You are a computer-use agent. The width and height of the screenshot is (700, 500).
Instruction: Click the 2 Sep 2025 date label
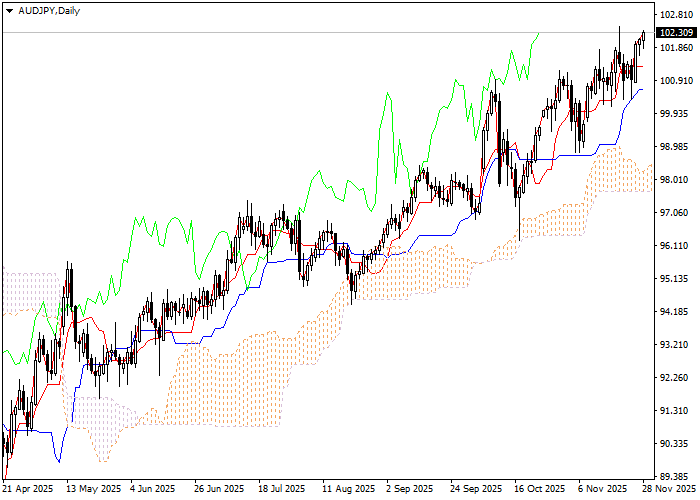(x=408, y=489)
